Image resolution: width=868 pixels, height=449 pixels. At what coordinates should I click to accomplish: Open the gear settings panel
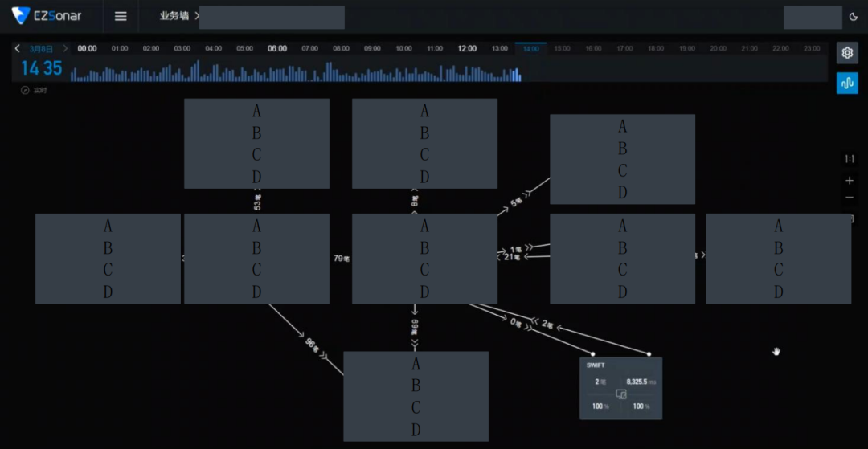pos(847,53)
